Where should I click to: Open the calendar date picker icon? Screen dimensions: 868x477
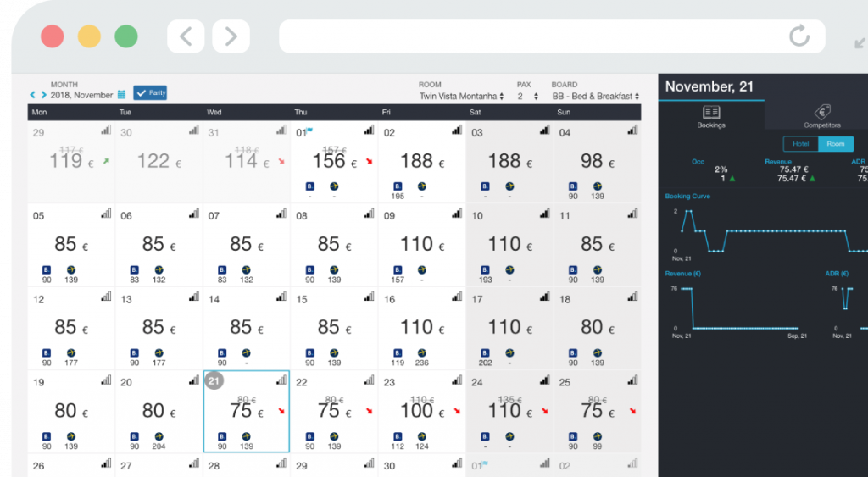pyautogui.click(x=122, y=94)
